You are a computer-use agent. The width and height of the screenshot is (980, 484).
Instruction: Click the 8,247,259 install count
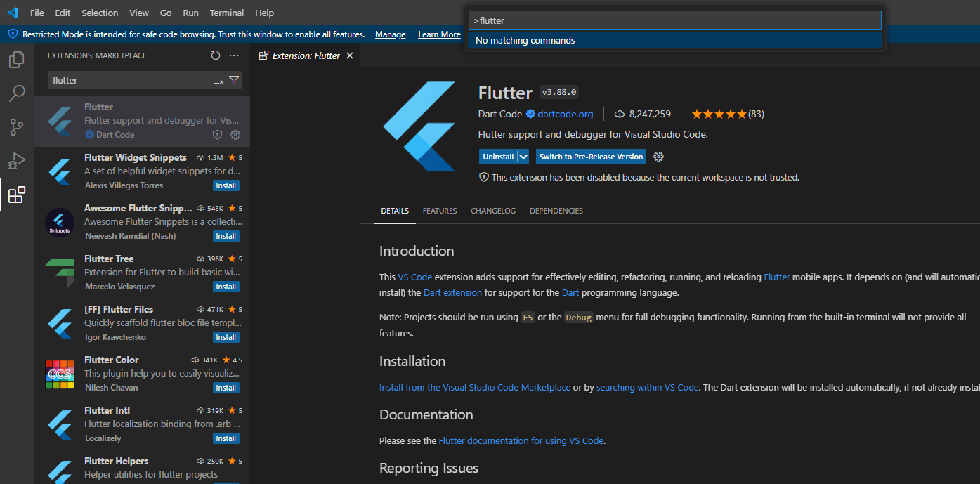[642, 114]
